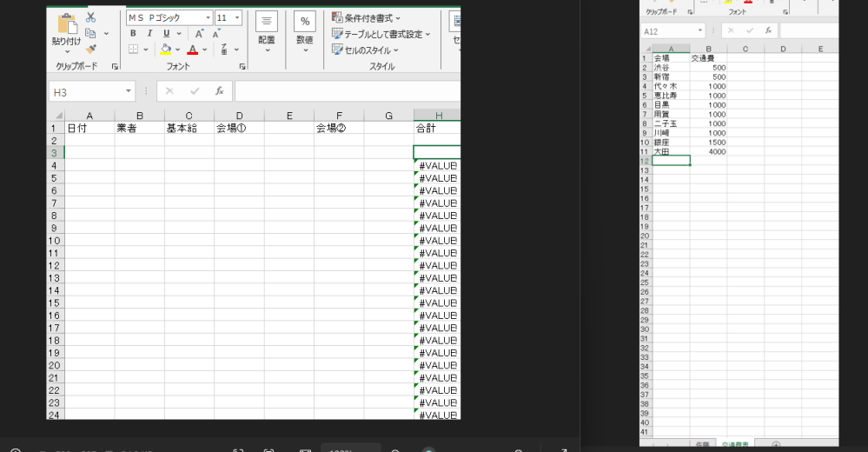This screenshot has width=868, height=452.
Task: Click テーブルとして書式設定 format-as-table icon
Action: (x=336, y=34)
